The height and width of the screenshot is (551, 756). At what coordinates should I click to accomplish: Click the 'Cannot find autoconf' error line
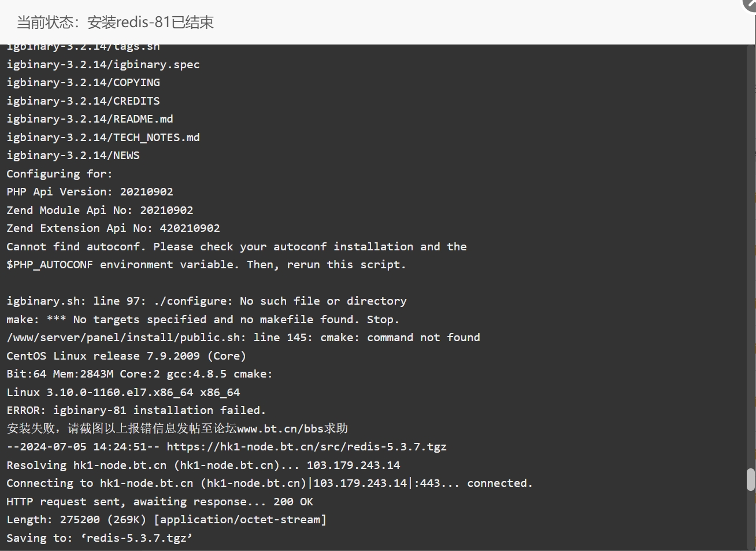tap(236, 247)
